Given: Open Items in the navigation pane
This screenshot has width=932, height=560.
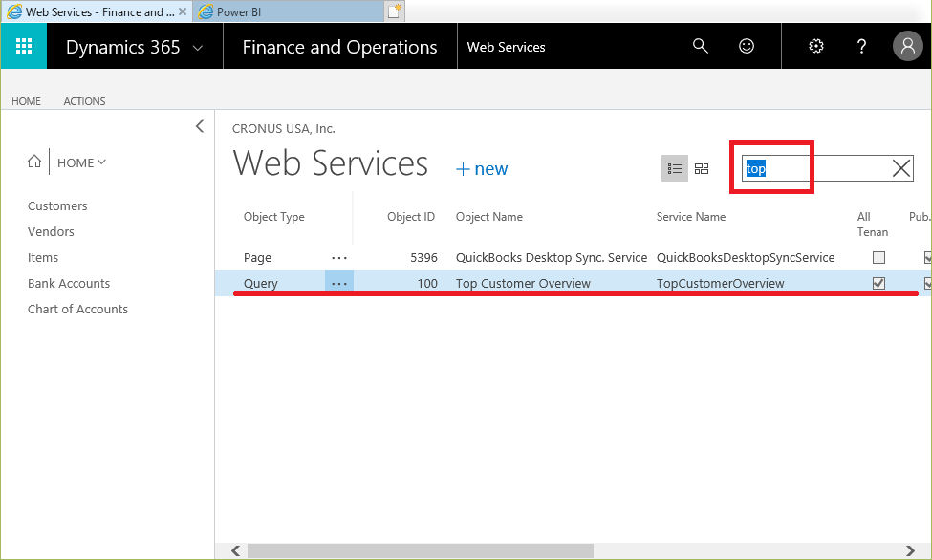Looking at the screenshot, I should [x=43, y=257].
